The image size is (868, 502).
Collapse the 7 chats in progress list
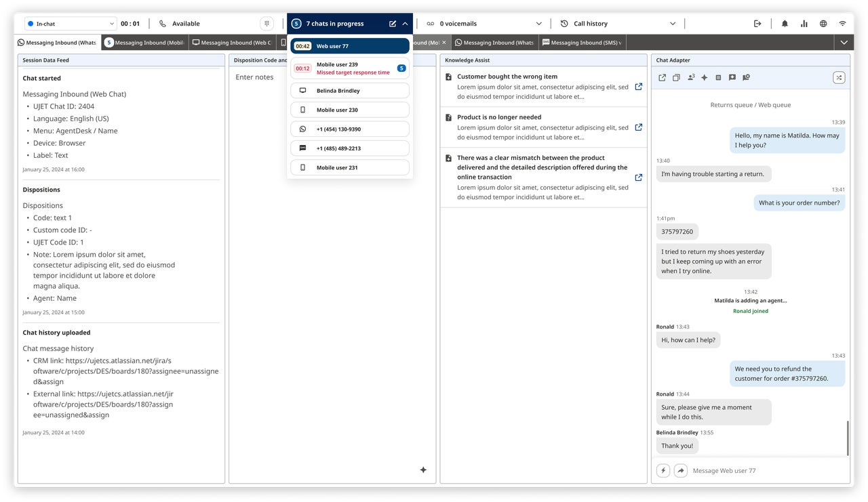404,22
